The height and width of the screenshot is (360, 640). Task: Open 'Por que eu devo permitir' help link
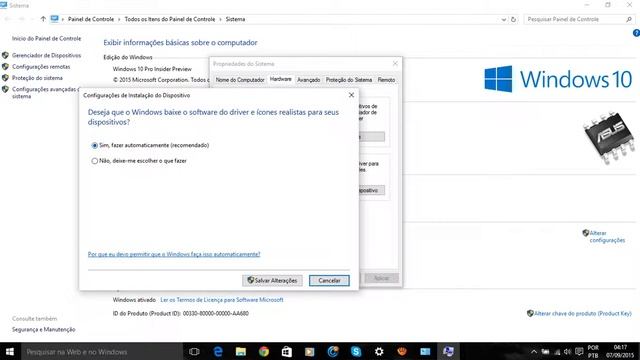174,254
